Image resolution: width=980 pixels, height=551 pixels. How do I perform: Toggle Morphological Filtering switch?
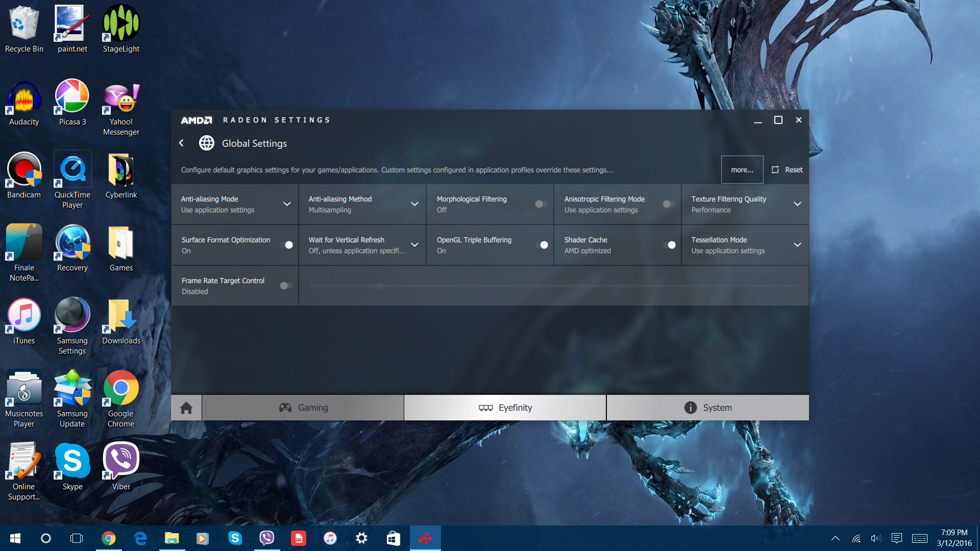click(541, 204)
